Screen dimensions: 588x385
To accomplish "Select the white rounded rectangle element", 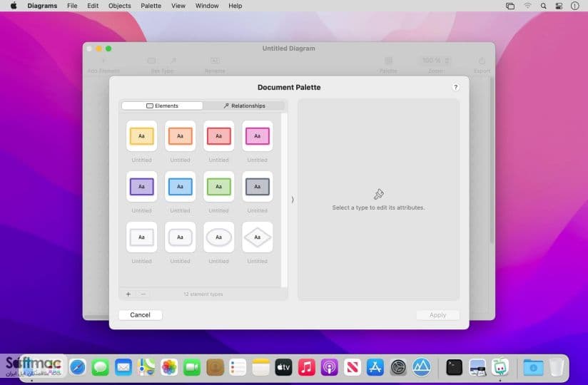I will pos(180,237).
